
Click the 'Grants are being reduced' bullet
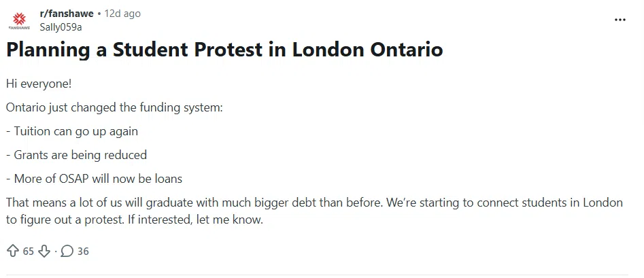pyautogui.click(x=76, y=155)
